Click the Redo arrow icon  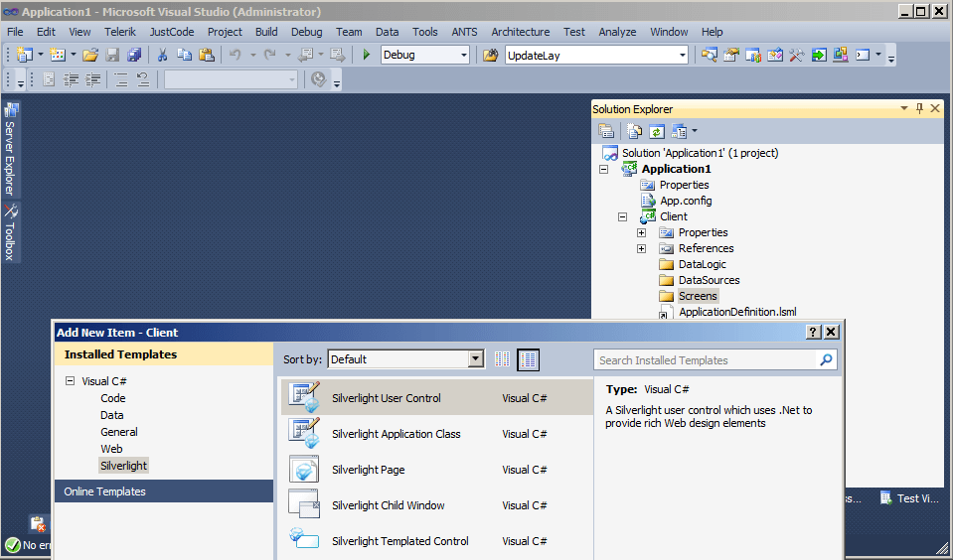pos(270,55)
